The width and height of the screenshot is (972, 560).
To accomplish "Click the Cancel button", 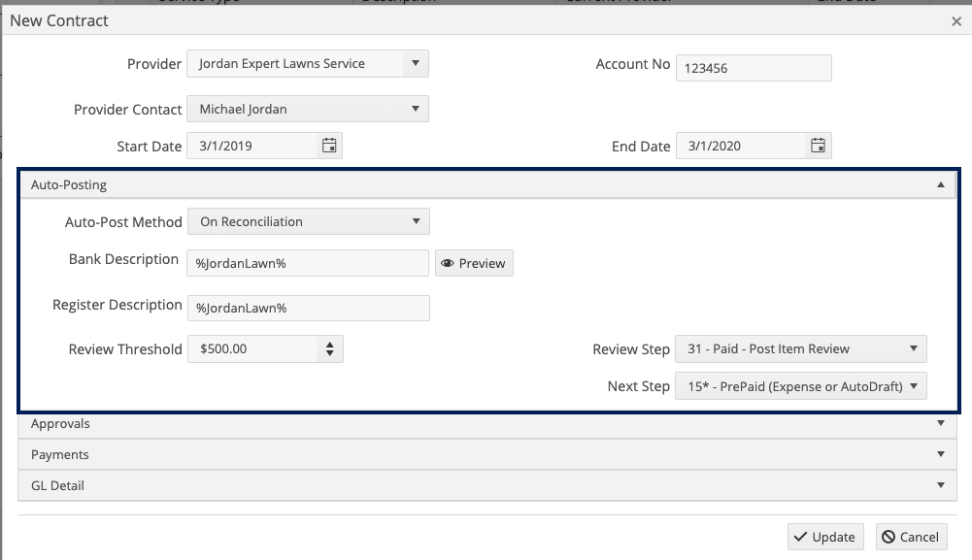I will [910, 536].
